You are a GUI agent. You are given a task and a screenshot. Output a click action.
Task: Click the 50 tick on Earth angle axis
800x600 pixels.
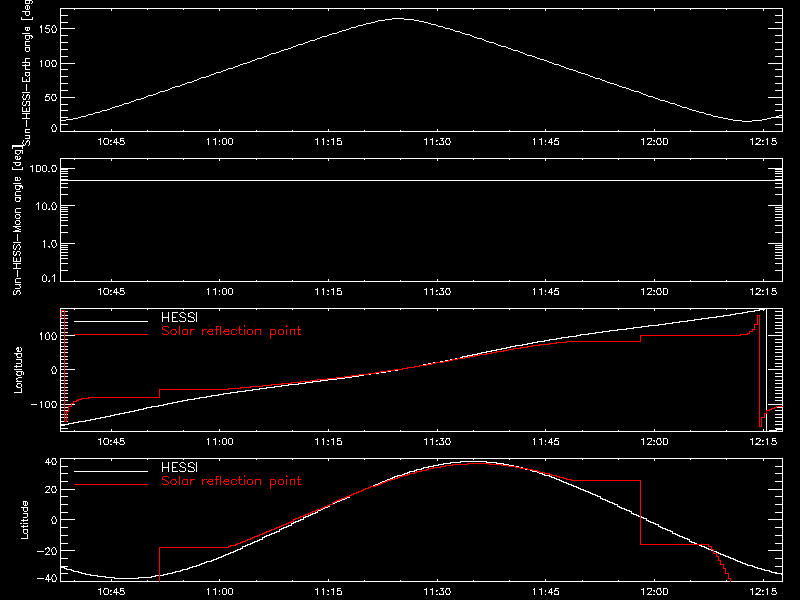(x=51, y=97)
